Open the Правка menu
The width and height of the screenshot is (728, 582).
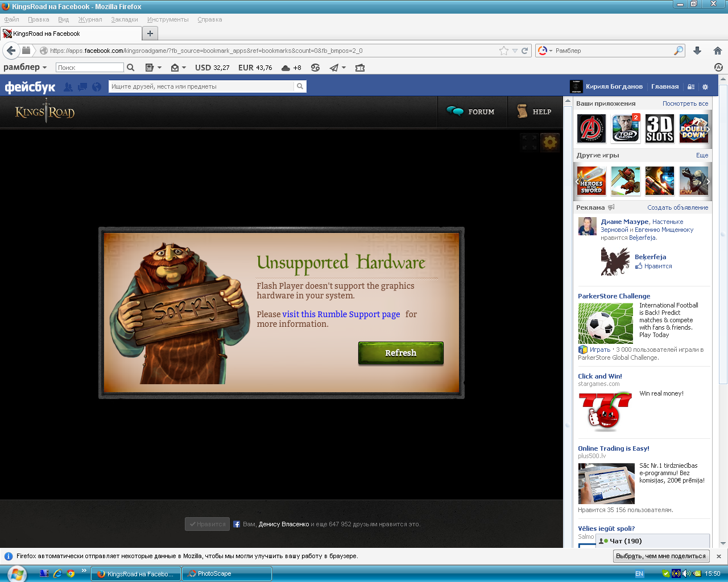point(39,19)
